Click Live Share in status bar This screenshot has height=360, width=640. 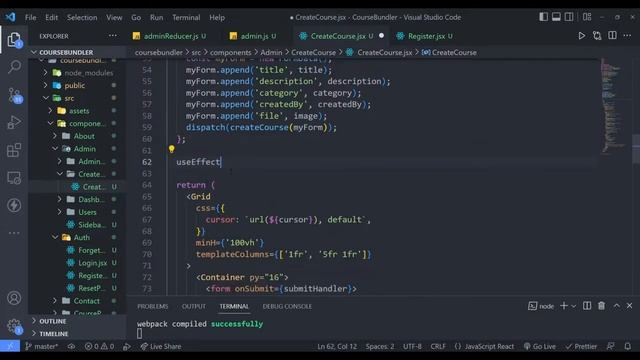[161, 346]
